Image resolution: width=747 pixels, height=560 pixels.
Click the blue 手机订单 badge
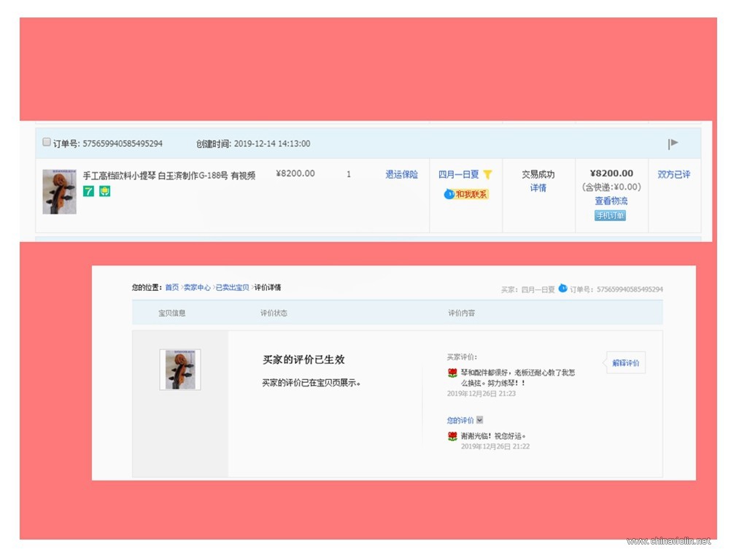611,216
